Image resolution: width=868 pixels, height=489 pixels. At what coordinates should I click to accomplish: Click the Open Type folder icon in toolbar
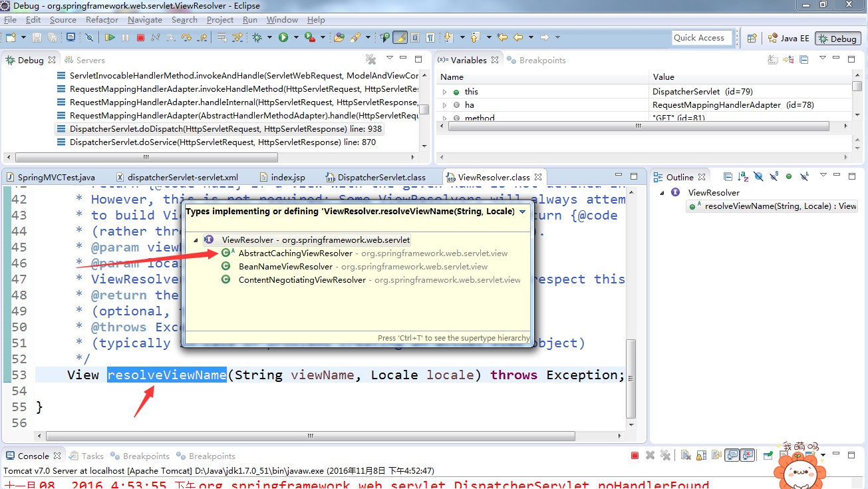click(x=339, y=37)
